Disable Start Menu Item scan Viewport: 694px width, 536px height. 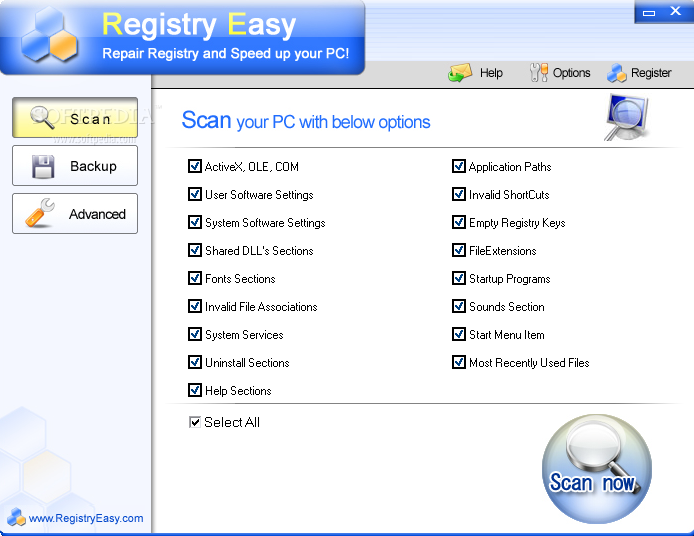click(x=459, y=334)
